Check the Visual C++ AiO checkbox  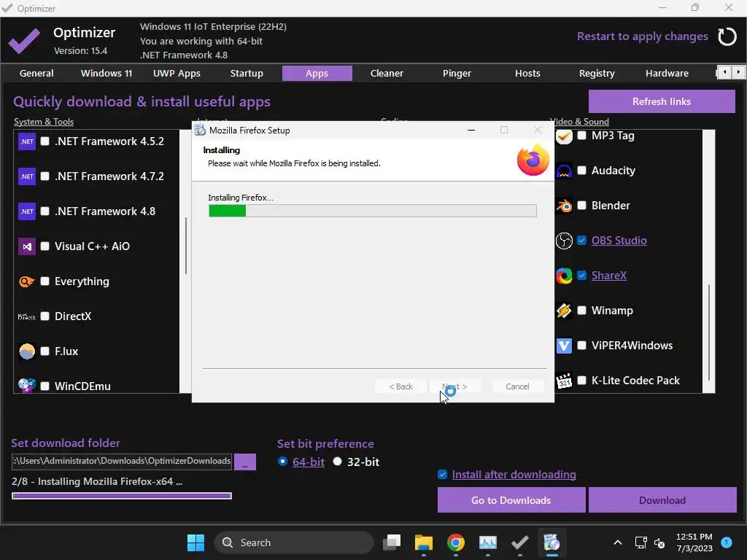coord(44,246)
